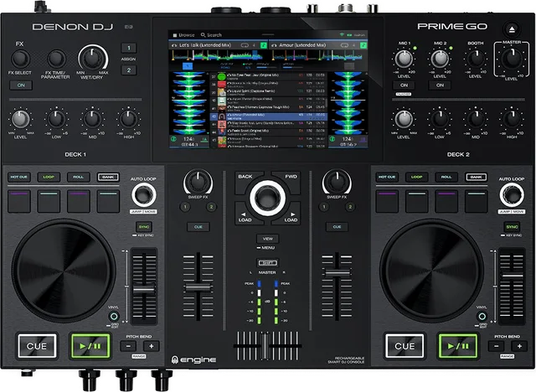Tap the green layer badge on left deck header

(x=264, y=45)
